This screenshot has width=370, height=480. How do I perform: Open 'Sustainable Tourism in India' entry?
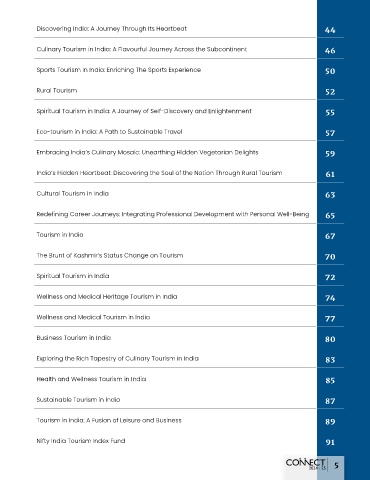pyautogui.click(x=78, y=400)
